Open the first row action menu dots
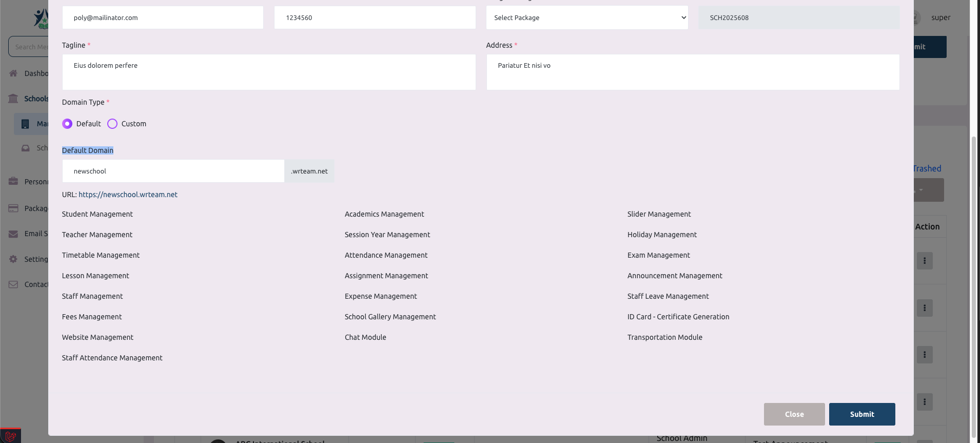The width and height of the screenshot is (980, 443). tap(925, 261)
